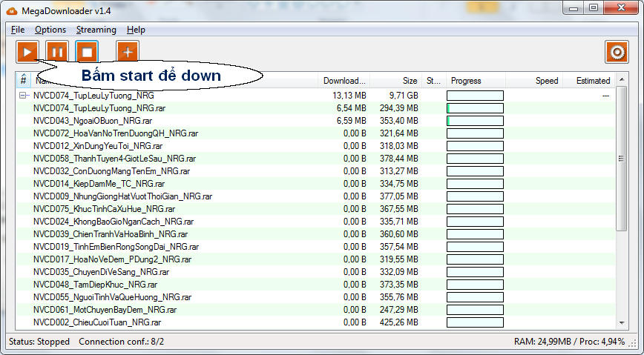Click the 6,59 MB downloaded value
This screenshot has height=355, width=644.
tap(351, 121)
